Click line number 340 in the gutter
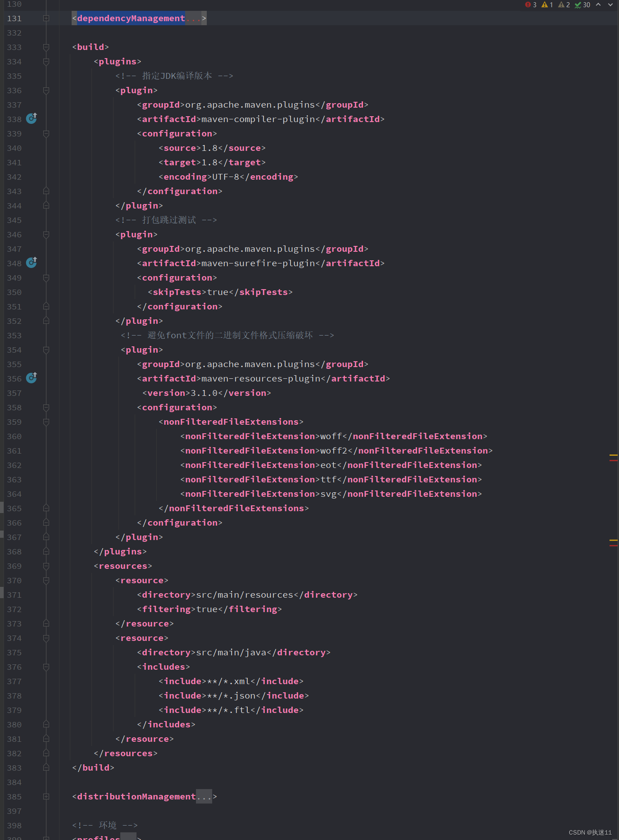This screenshot has height=840, width=619. [x=14, y=148]
